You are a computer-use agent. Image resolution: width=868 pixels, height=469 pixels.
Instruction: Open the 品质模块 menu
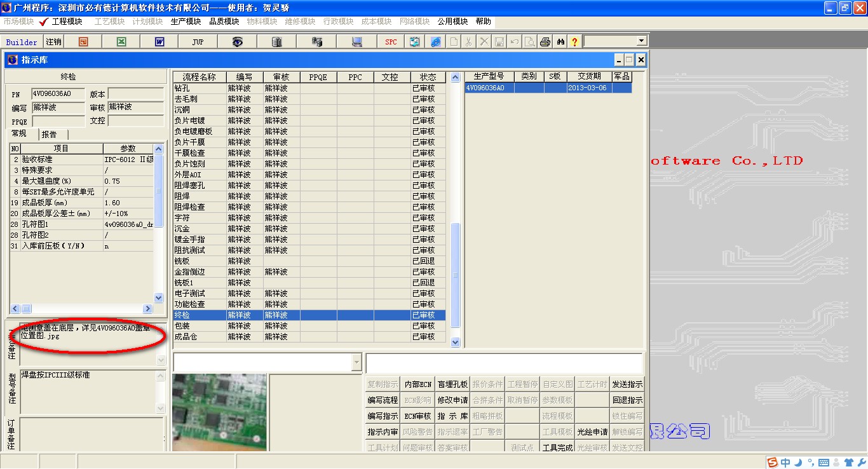[224, 22]
